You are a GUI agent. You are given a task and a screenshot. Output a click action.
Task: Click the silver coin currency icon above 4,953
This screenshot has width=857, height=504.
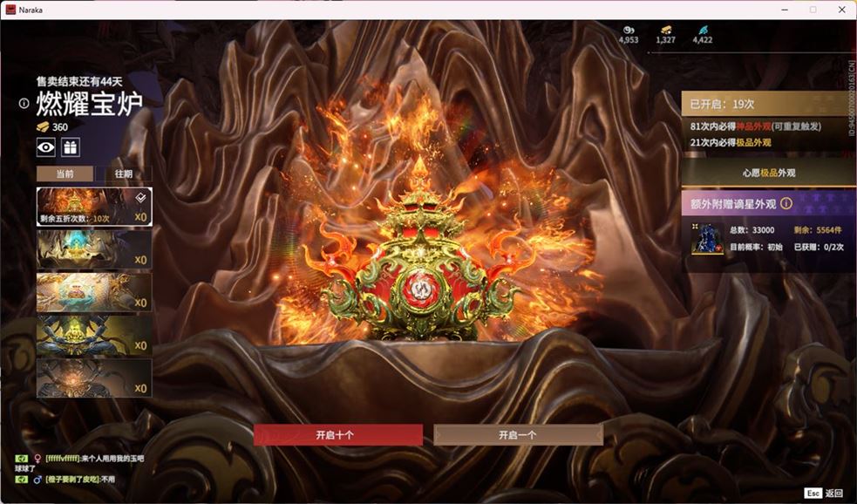point(629,30)
